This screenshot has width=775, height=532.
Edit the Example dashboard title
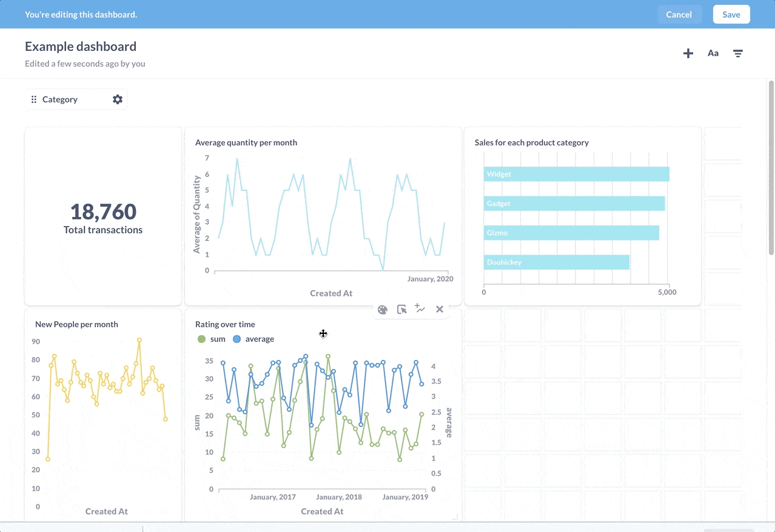(x=81, y=47)
